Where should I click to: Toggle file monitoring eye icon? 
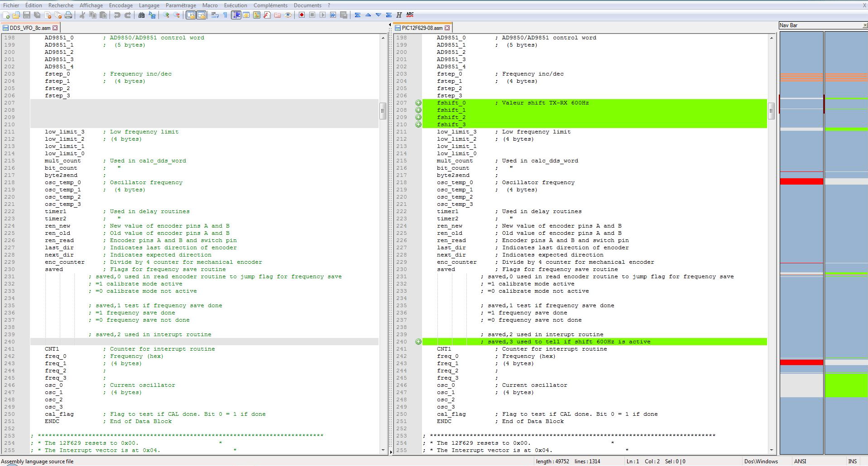click(288, 15)
